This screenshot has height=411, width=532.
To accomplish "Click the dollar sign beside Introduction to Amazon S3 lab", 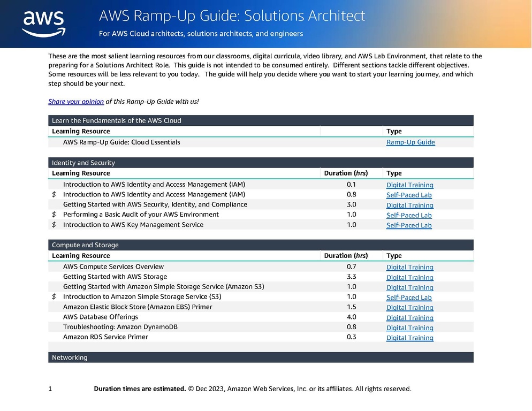I will click(54, 296).
